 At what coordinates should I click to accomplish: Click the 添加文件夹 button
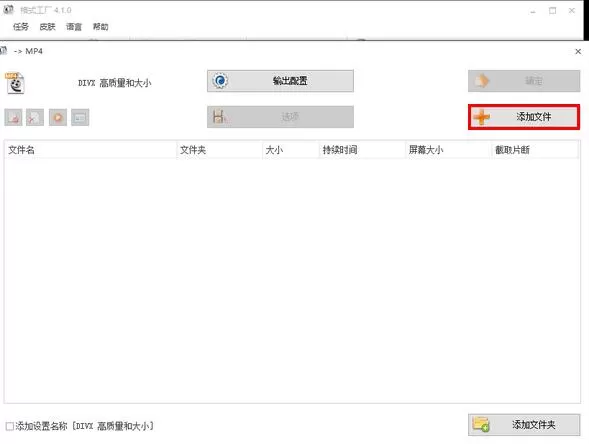coord(524,425)
